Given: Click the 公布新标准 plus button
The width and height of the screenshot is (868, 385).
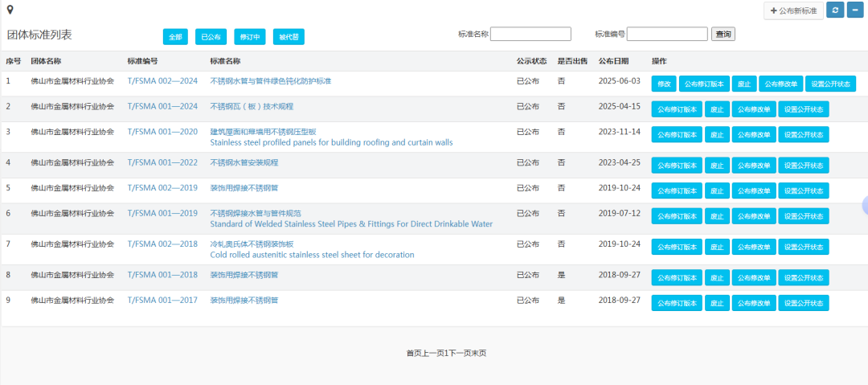Looking at the screenshot, I should [793, 10].
